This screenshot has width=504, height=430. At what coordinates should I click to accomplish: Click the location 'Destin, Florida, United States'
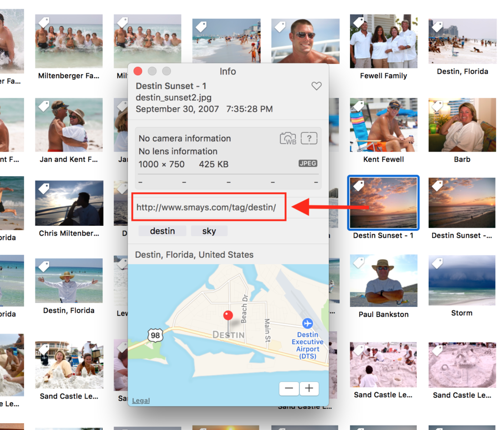click(194, 254)
